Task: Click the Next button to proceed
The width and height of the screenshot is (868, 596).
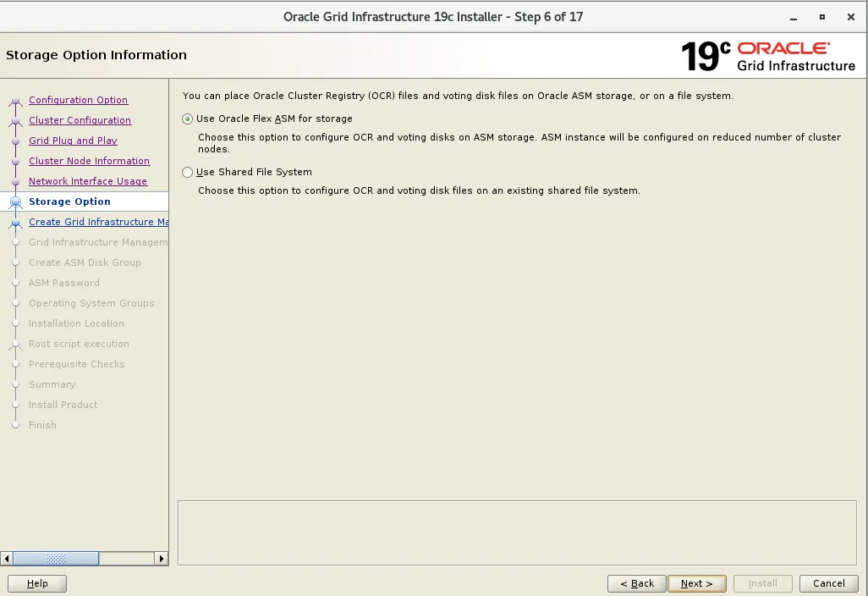Action: 696,583
